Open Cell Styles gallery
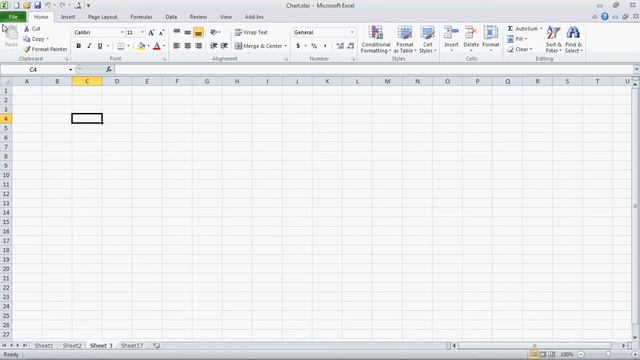The height and width of the screenshot is (360, 640). pos(427,39)
